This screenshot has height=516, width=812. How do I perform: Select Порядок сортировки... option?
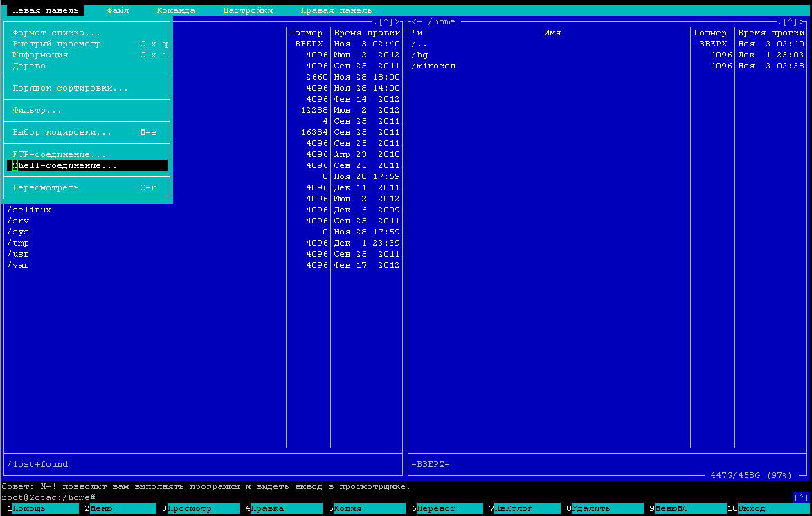coord(71,88)
